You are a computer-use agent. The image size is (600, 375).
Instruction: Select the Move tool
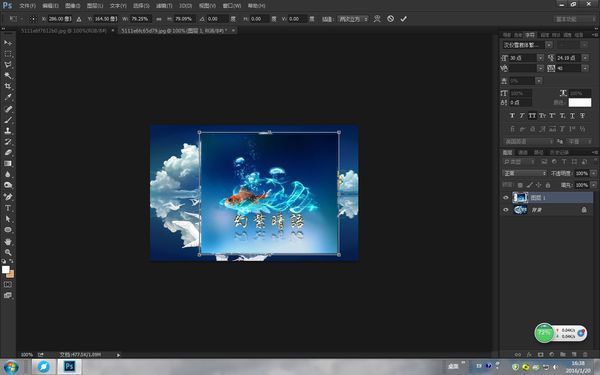click(8, 42)
